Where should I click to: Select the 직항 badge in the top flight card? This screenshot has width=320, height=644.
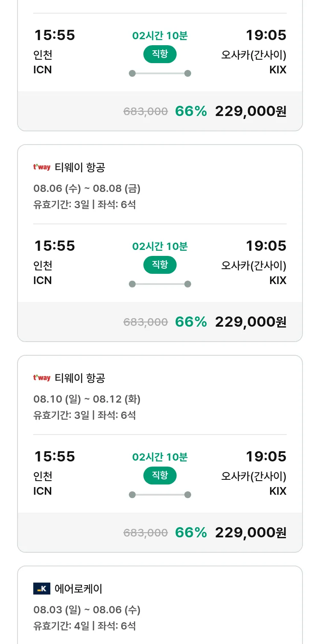coord(160,54)
